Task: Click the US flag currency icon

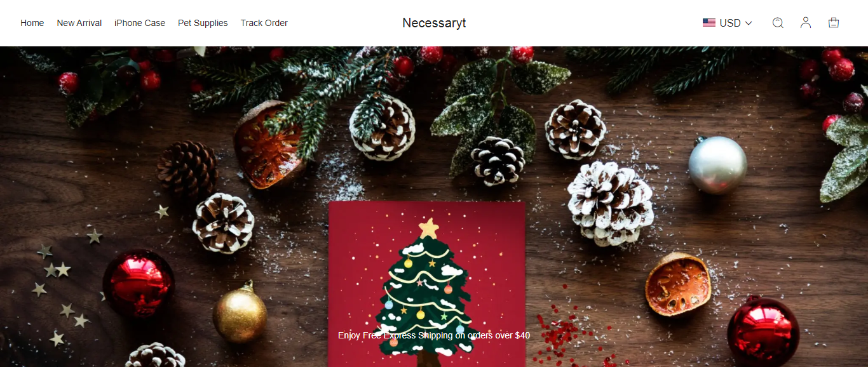Action: 709,23
